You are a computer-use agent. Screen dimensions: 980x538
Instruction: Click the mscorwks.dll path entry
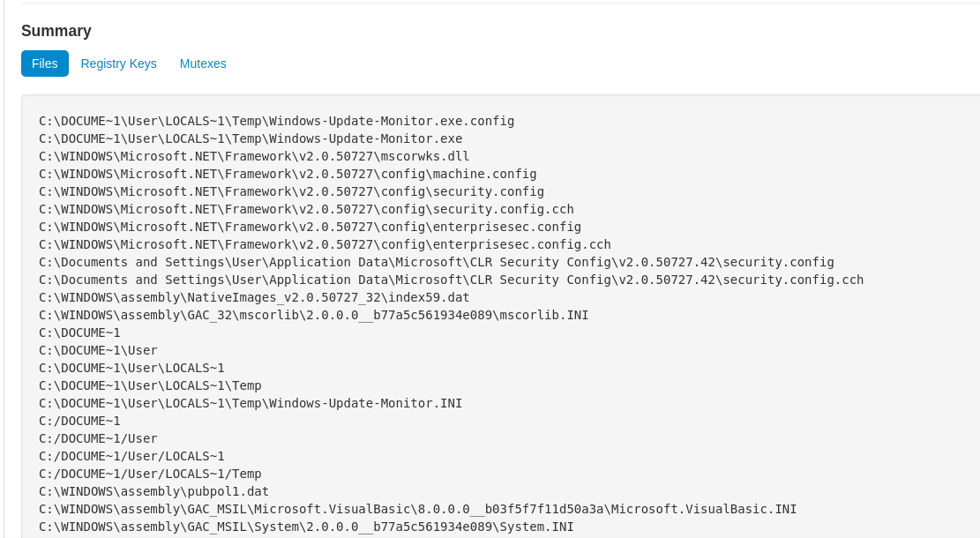click(254, 156)
